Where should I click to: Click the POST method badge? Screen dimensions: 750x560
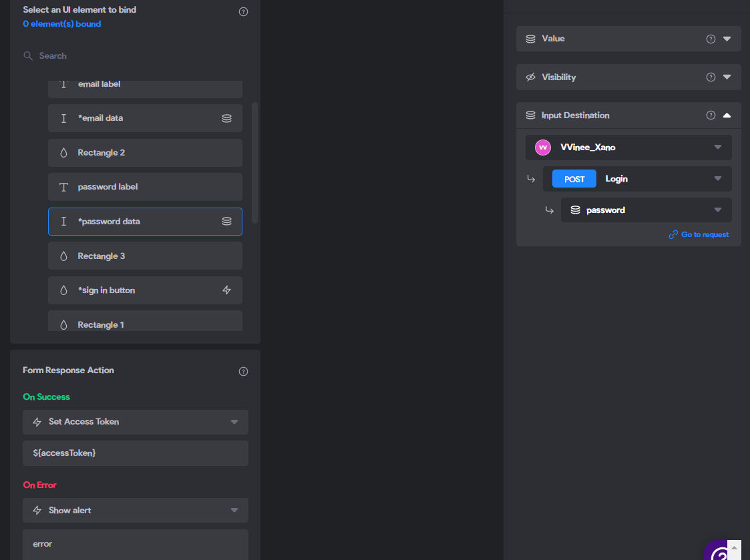click(x=574, y=179)
